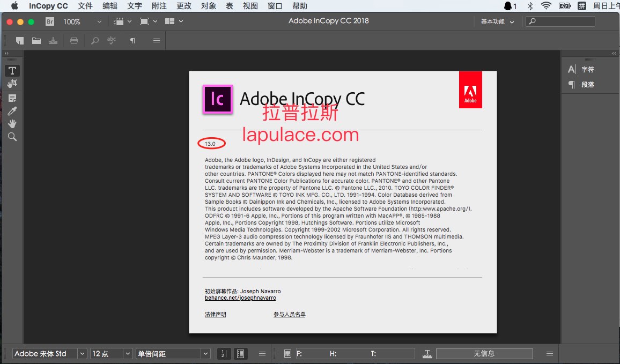Image resolution: width=620 pixels, height=364 pixels.
Task: Open the menu icon right of 无信息
Action: 550,354
